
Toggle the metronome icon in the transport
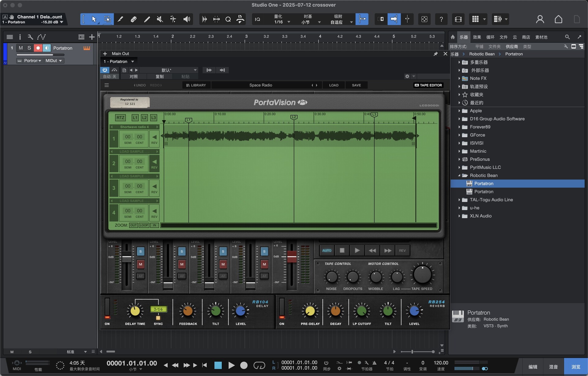[374, 363]
